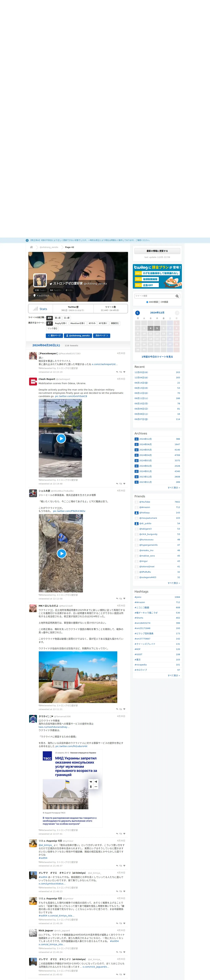Click 最新の情報に更新する button
This screenshot has height=980, width=210.
coord(157,251)
